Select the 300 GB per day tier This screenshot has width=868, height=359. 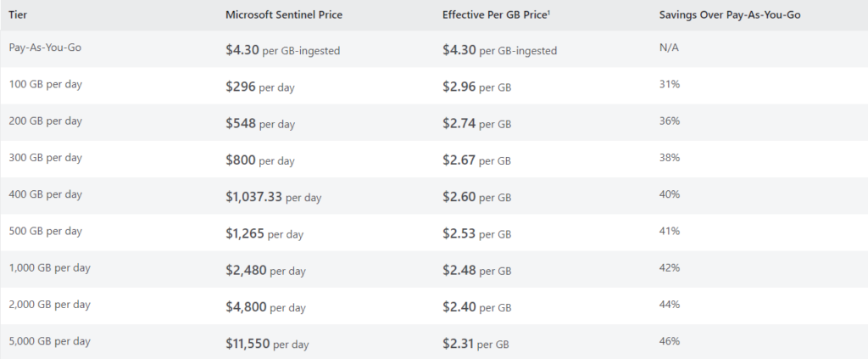pyautogui.click(x=46, y=157)
